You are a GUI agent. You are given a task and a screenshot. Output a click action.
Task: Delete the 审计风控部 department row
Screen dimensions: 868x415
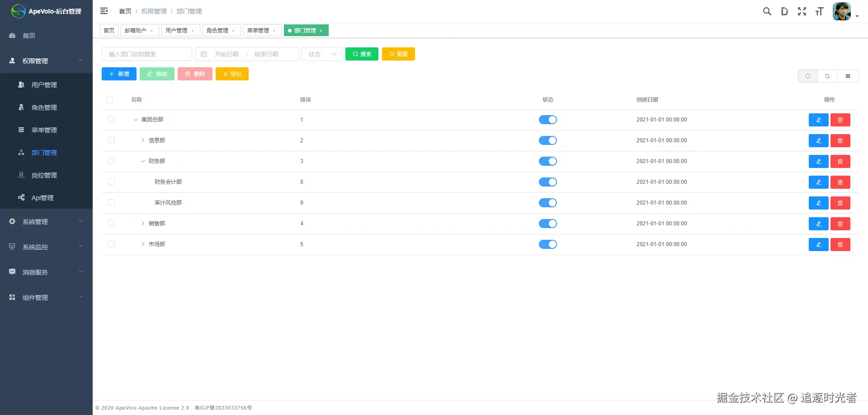tap(840, 203)
